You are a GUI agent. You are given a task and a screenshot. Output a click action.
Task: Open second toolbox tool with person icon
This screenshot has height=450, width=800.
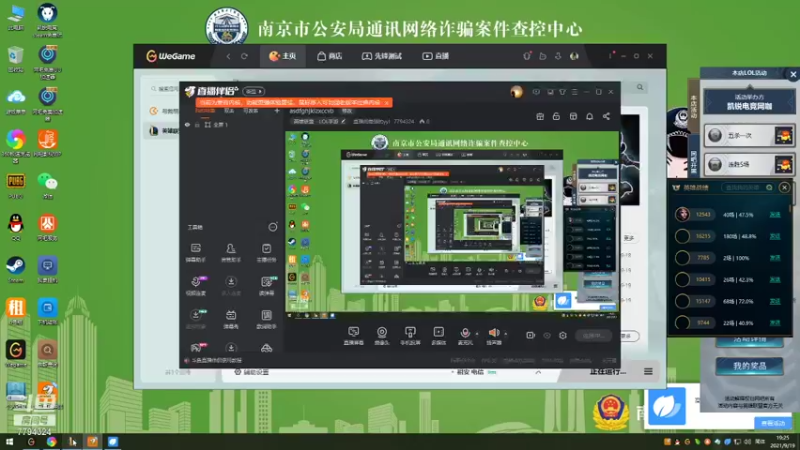(231, 253)
